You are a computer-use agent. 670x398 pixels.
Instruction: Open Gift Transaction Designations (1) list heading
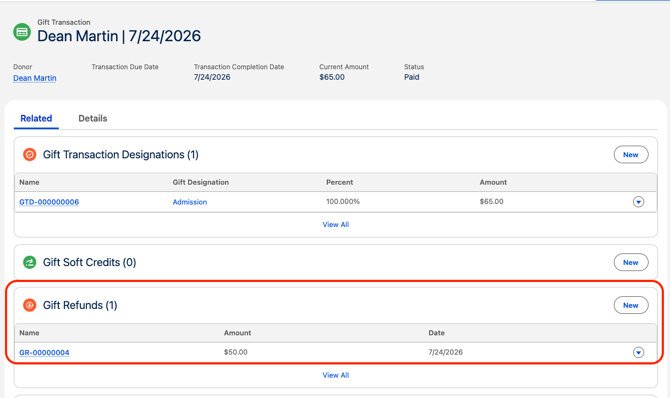120,154
